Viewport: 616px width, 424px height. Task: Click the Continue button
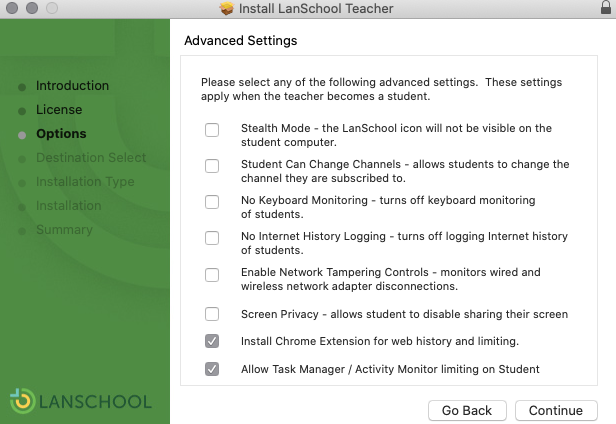coord(556,410)
